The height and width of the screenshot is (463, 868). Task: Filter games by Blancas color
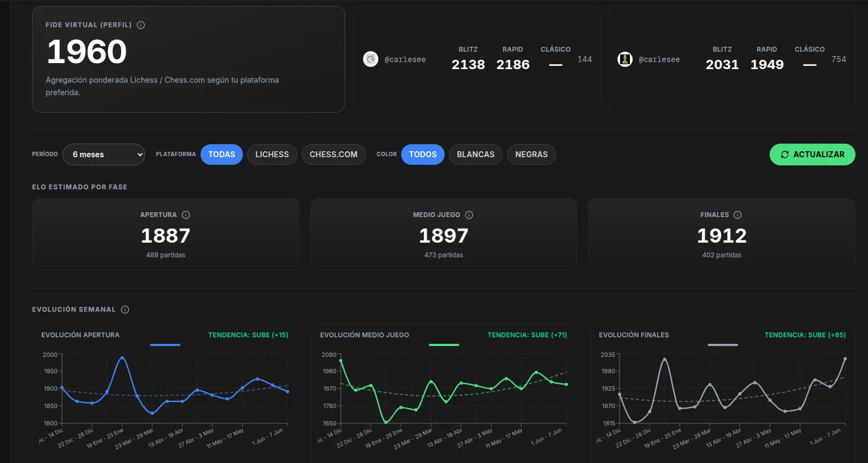pos(476,155)
